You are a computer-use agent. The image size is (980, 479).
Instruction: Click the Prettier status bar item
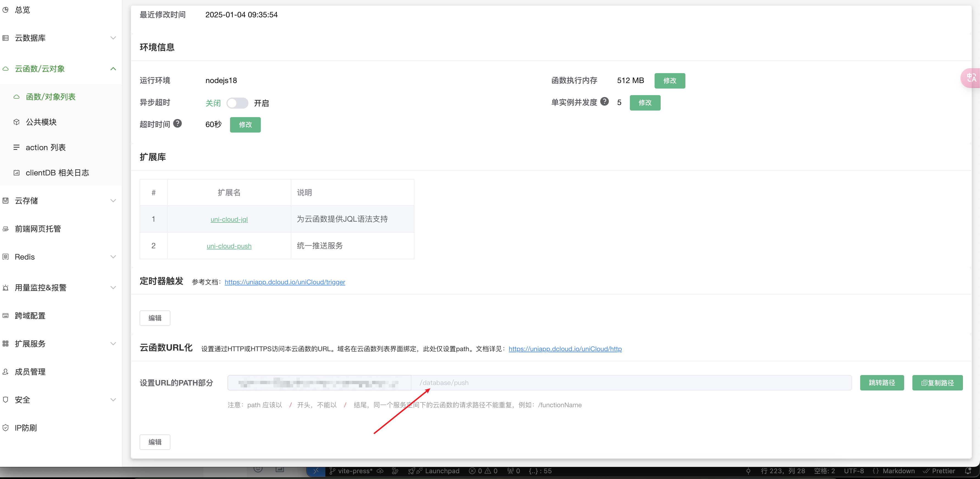click(939, 471)
